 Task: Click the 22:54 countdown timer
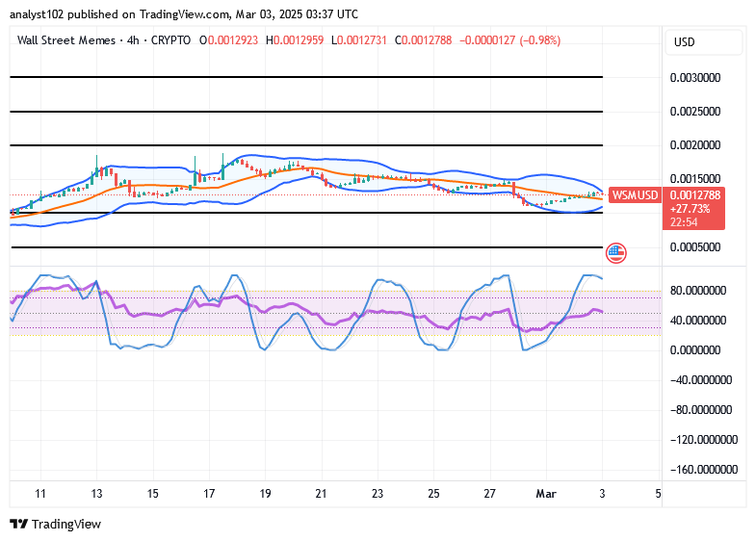coord(684,222)
